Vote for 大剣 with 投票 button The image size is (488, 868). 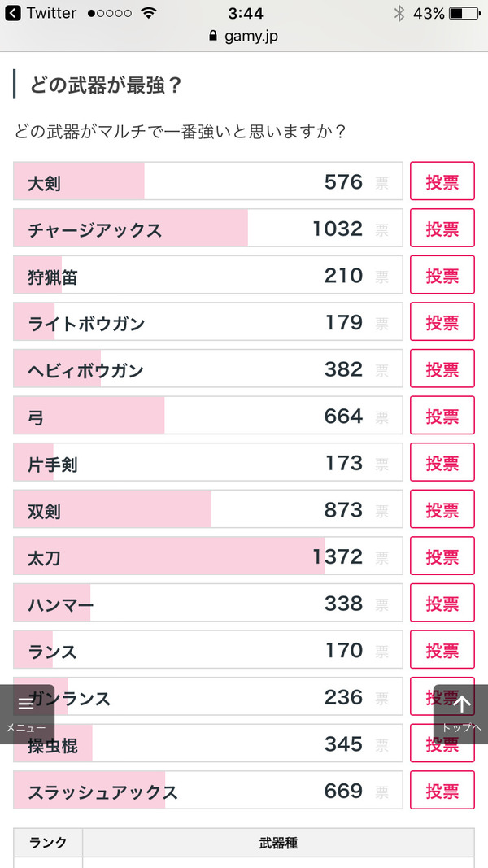point(442,181)
